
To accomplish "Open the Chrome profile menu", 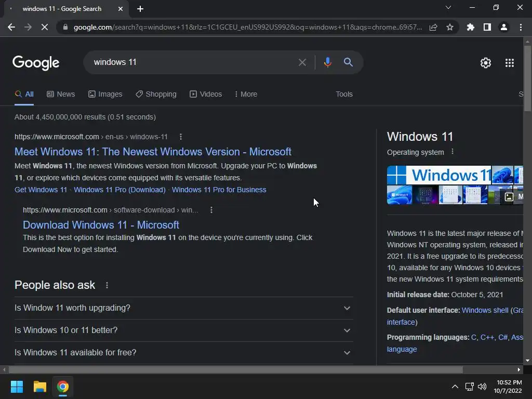I will [x=504, y=27].
